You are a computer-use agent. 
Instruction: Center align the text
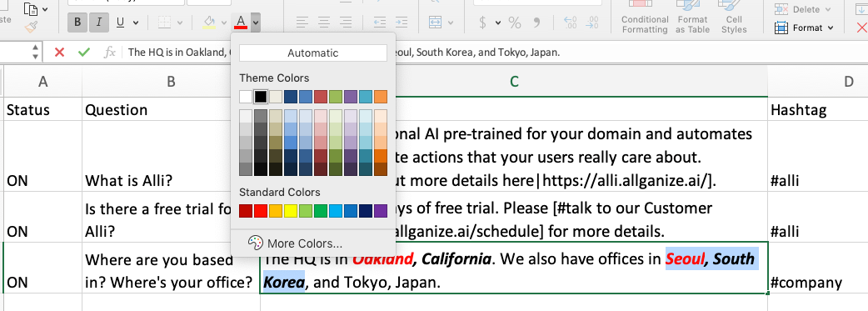pyautogui.click(x=324, y=23)
